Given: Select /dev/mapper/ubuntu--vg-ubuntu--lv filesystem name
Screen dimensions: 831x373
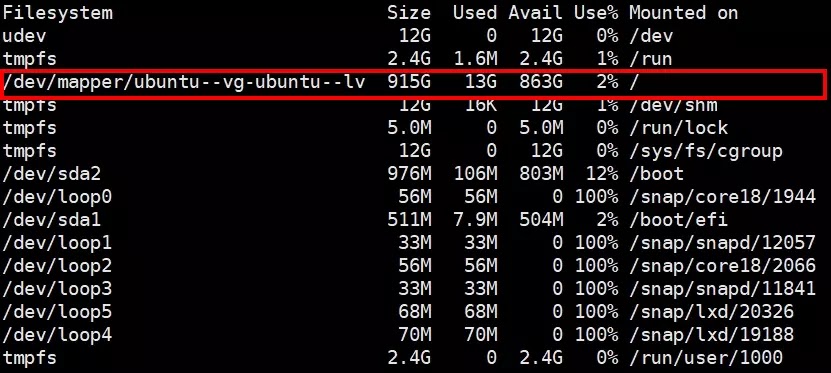Looking at the screenshot, I should point(184,82).
